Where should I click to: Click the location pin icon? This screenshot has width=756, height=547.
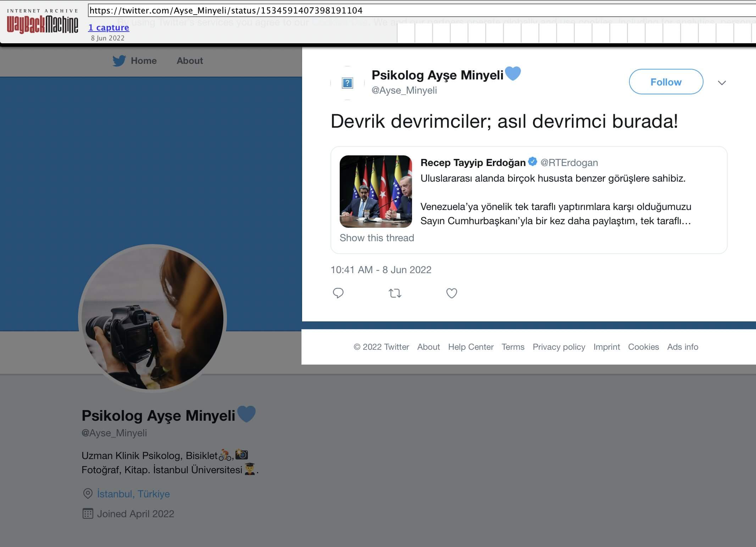[x=88, y=493]
